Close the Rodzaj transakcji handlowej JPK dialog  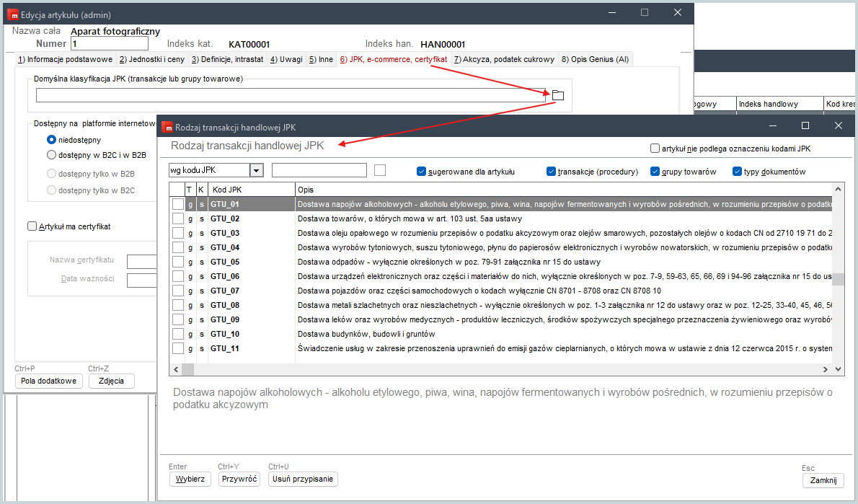[x=839, y=126]
